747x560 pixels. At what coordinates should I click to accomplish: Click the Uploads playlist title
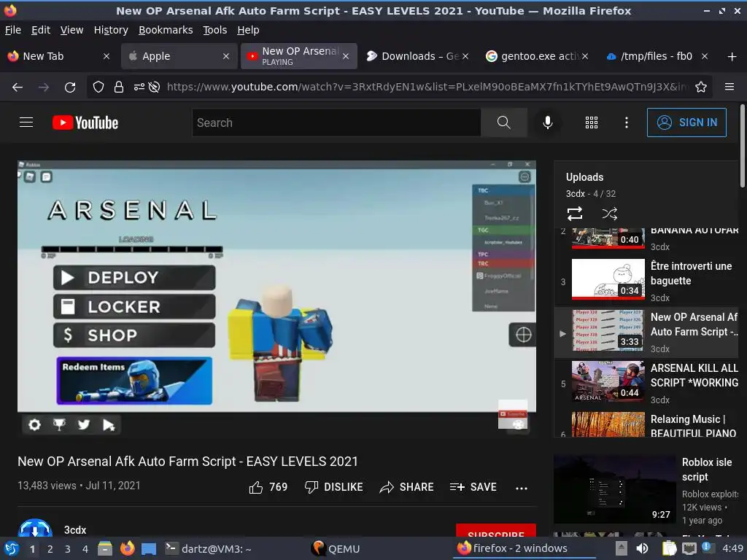(584, 177)
